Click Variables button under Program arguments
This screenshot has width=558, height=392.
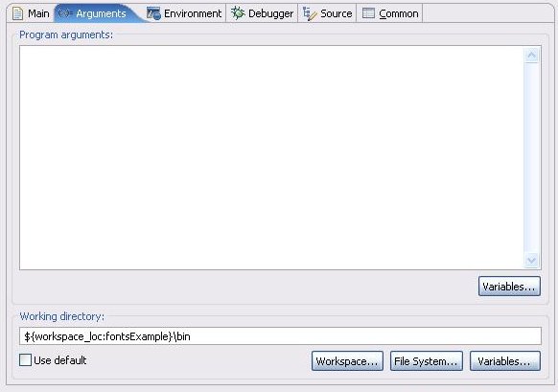(509, 287)
